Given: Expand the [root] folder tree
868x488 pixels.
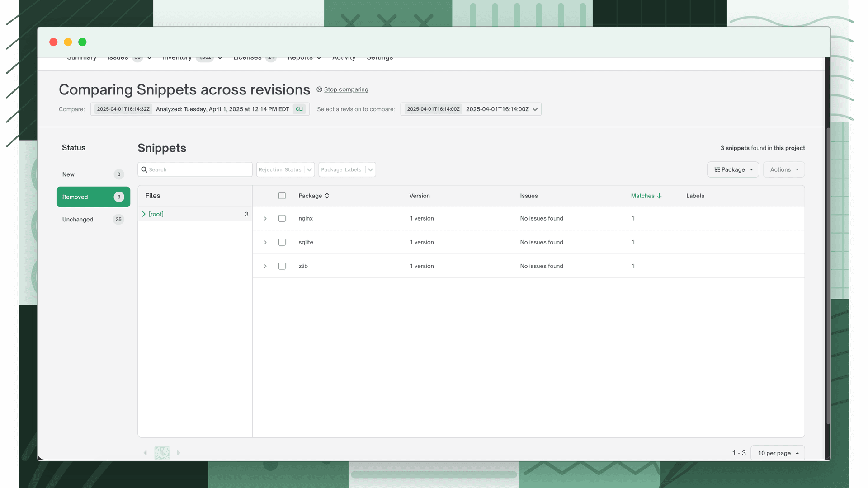Looking at the screenshot, I should [x=144, y=214].
